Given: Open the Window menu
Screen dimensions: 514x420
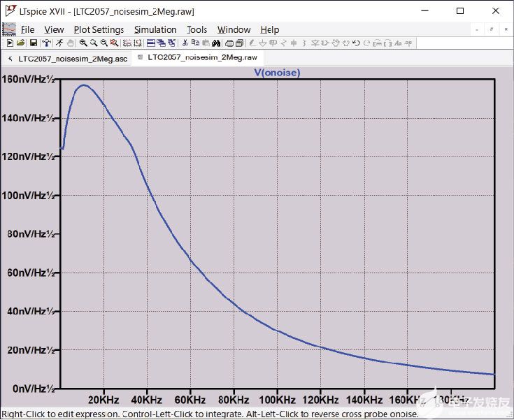Looking at the screenshot, I should [x=234, y=30].
